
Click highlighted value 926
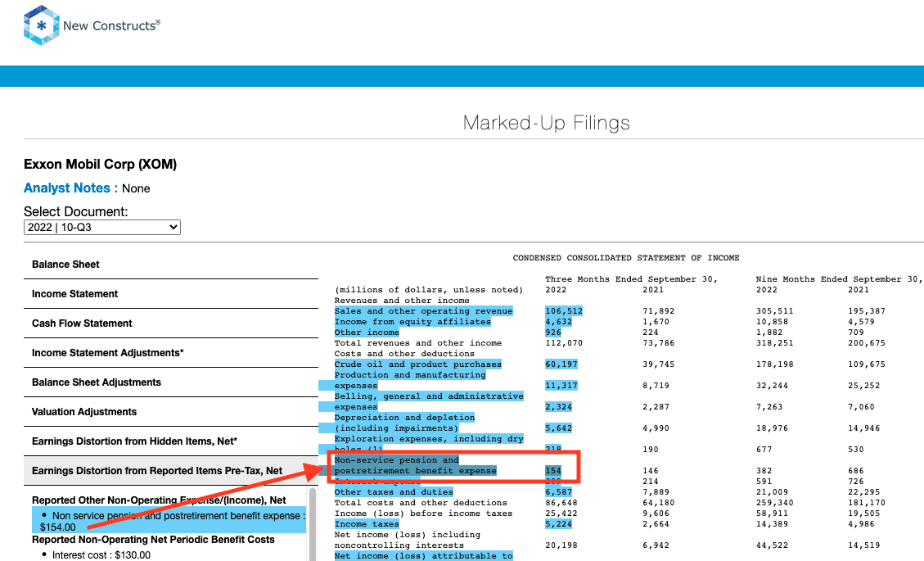pyautogui.click(x=553, y=333)
